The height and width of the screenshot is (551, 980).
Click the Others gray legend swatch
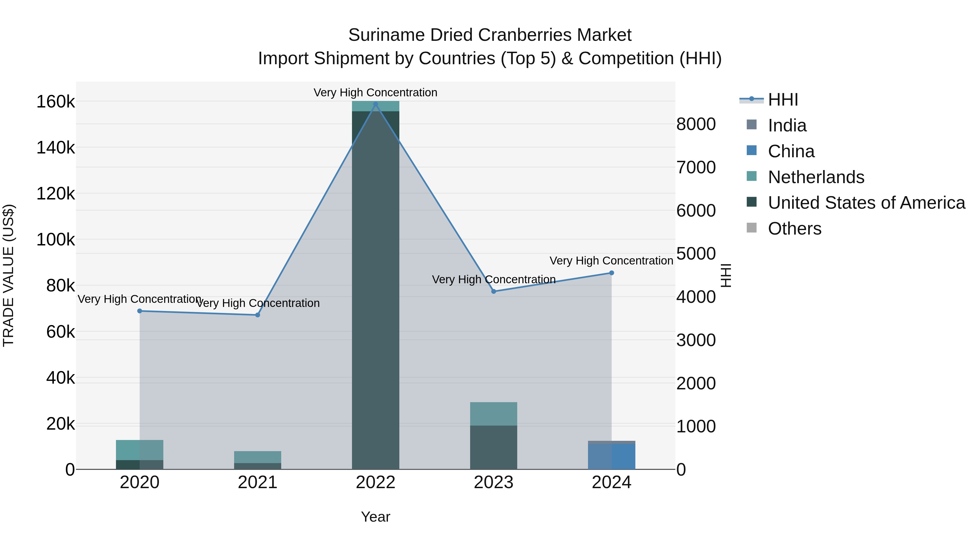click(x=752, y=228)
